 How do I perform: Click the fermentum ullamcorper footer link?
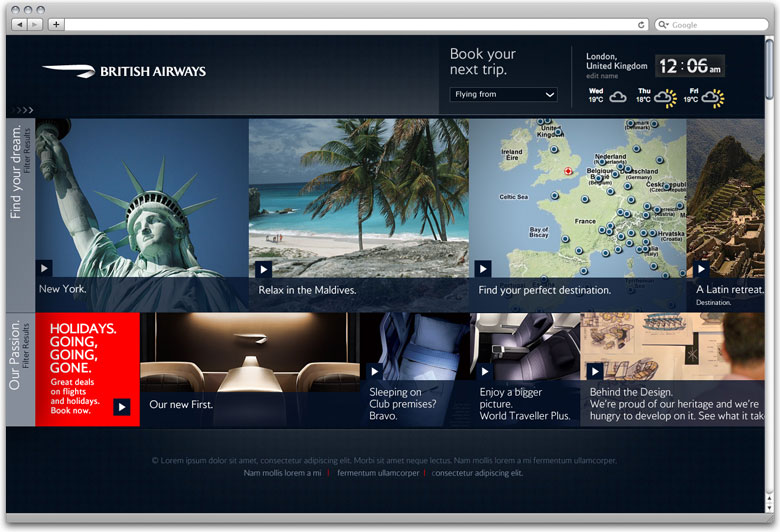pyautogui.click(x=379, y=473)
